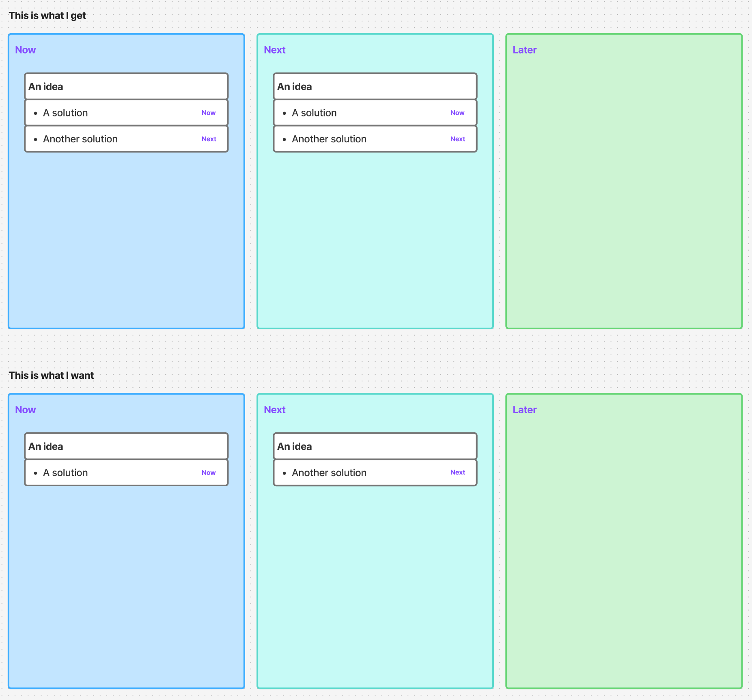Click the 'This is what I get' heading
The height and width of the screenshot is (700, 752).
click(47, 16)
